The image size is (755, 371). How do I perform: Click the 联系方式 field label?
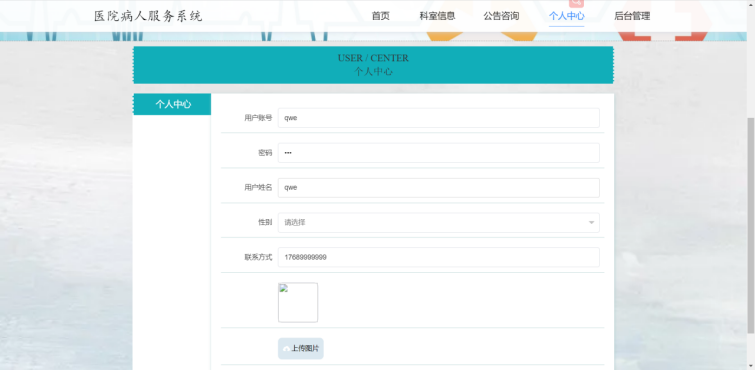(x=258, y=257)
